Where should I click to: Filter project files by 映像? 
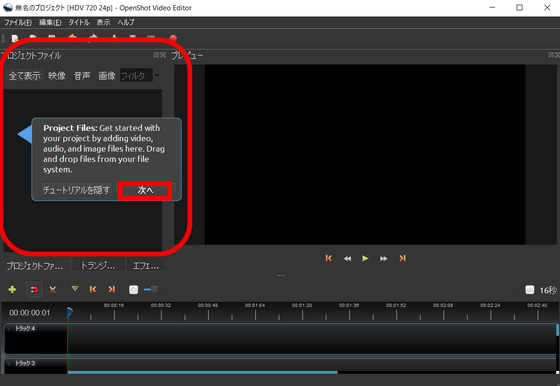coord(57,76)
